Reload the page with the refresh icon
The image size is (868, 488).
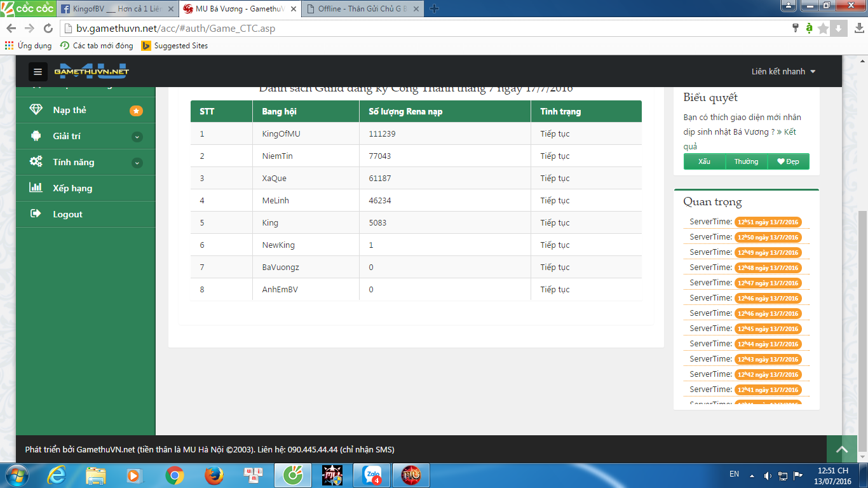pos(48,28)
